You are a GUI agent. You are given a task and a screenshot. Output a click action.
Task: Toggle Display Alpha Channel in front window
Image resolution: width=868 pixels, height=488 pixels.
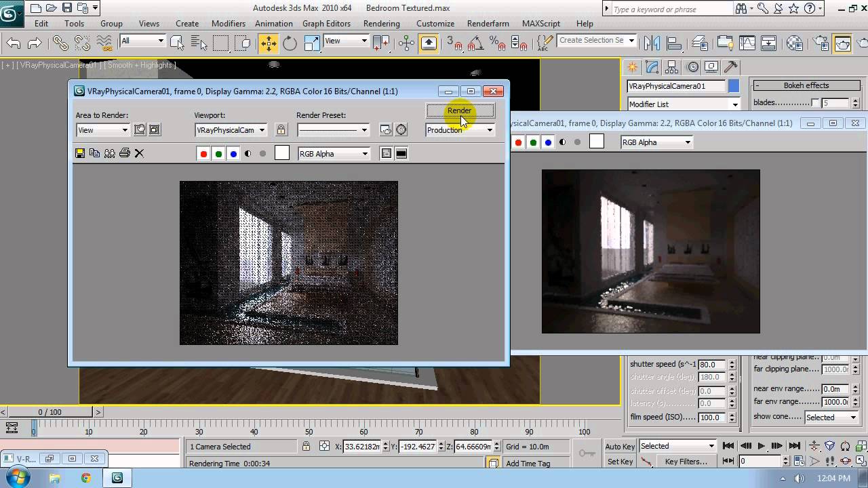pos(248,154)
